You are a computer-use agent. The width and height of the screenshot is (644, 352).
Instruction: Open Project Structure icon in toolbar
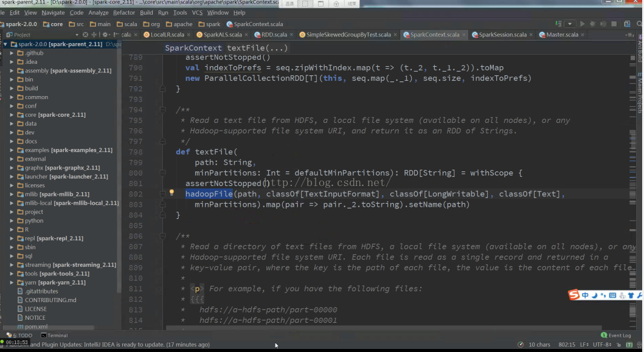tap(627, 24)
